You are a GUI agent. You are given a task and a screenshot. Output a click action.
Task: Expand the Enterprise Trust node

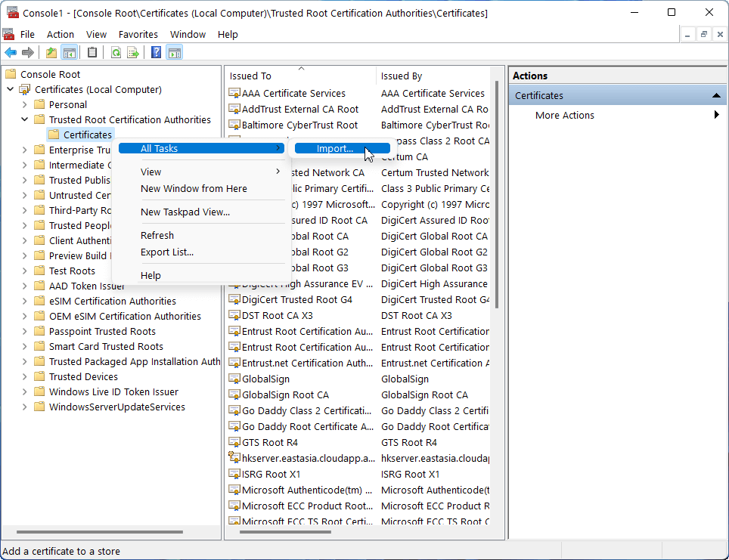tap(25, 150)
